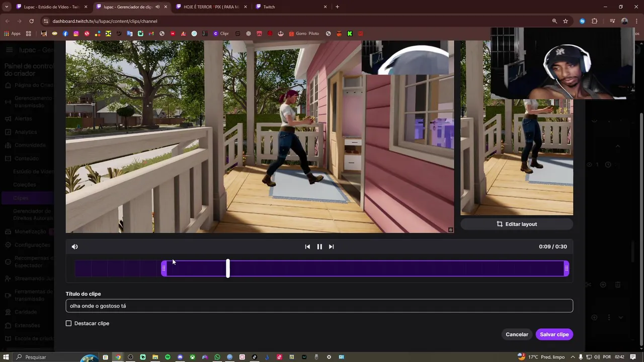Click the white playhead on the timeline

point(228,268)
